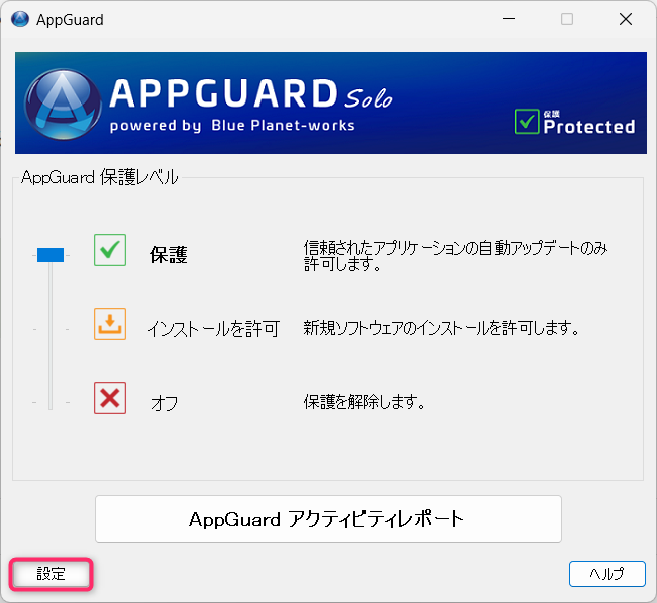
Task: Click the red X オフ icon
Action: click(110, 398)
